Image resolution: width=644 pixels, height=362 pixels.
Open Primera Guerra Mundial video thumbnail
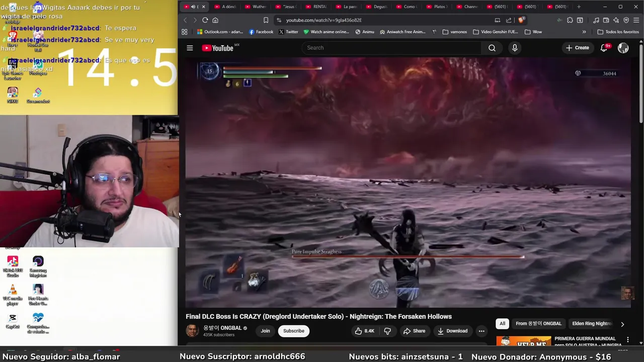524,341
